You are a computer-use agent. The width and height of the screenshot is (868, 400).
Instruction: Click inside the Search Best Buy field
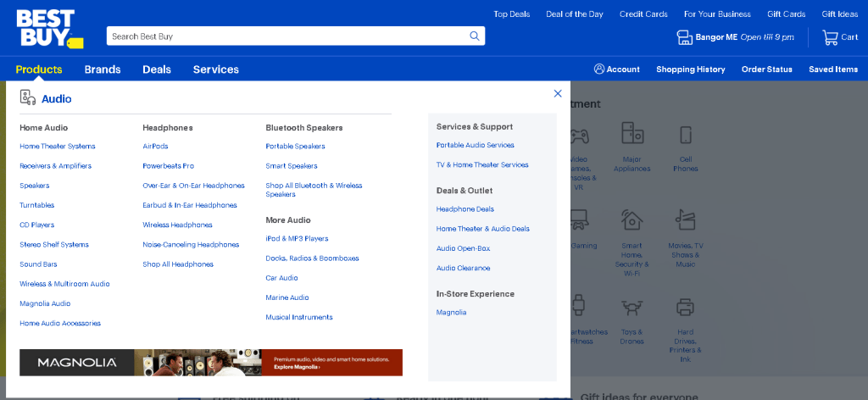click(x=288, y=36)
